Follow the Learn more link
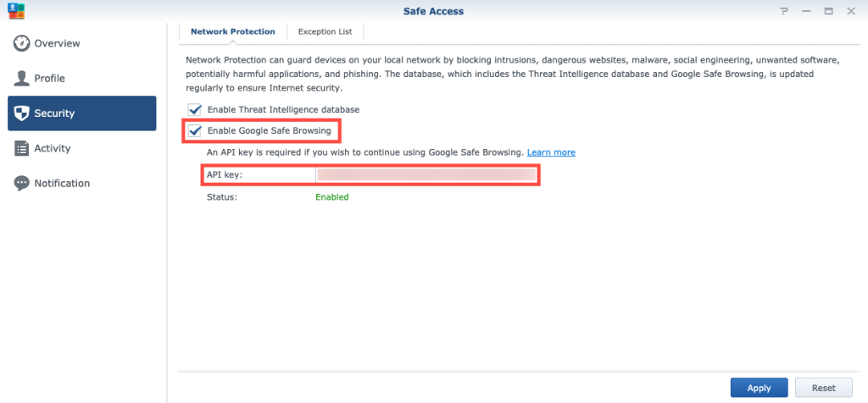868x403 pixels. 551,152
